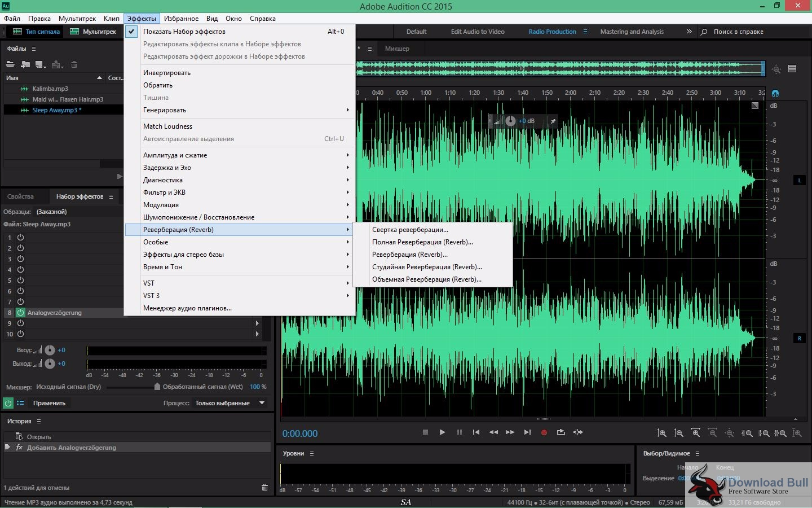Image resolution: width=812 pixels, height=508 pixels.
Task: Toggle the effects rack main power button
Action: click(8, 403)
